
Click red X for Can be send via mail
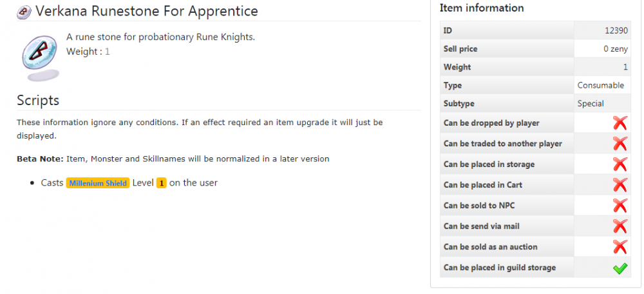(x=620, y=226)
